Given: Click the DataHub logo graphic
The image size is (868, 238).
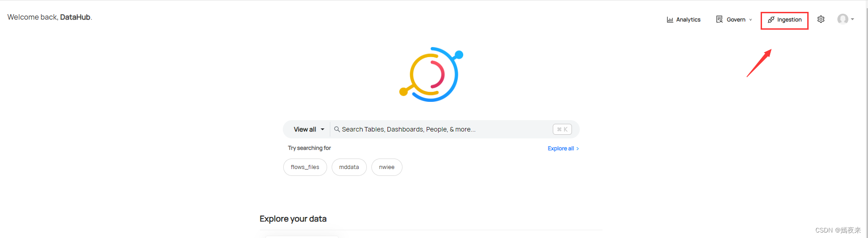Looking at the screenshot, I should [x=431, y=74].
